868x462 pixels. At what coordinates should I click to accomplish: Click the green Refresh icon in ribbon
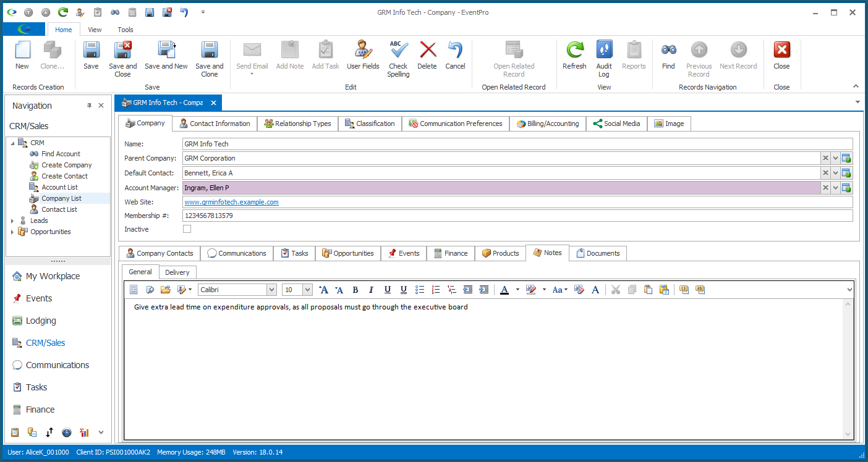[574, 50]
